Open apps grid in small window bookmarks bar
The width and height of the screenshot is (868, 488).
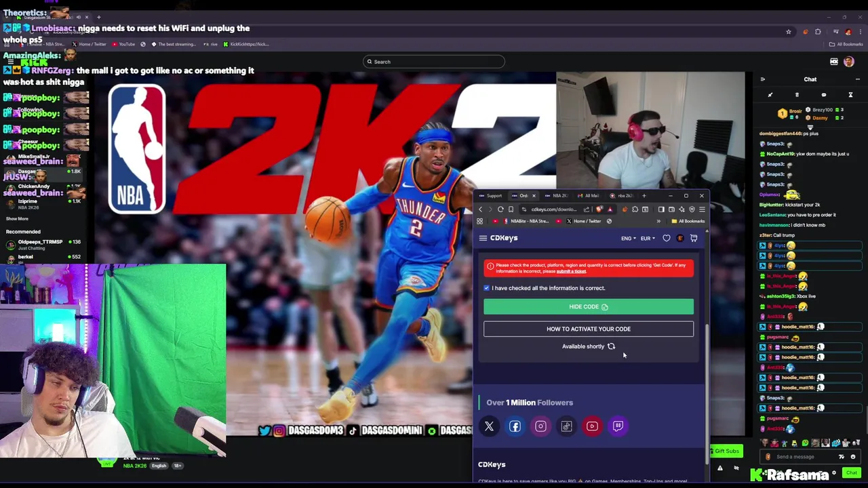479,221
